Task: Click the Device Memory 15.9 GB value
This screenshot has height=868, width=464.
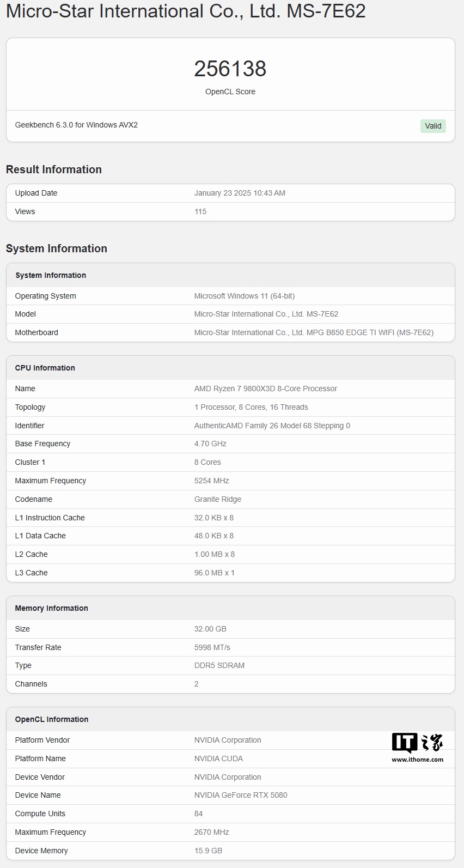Action: [208, 851]
